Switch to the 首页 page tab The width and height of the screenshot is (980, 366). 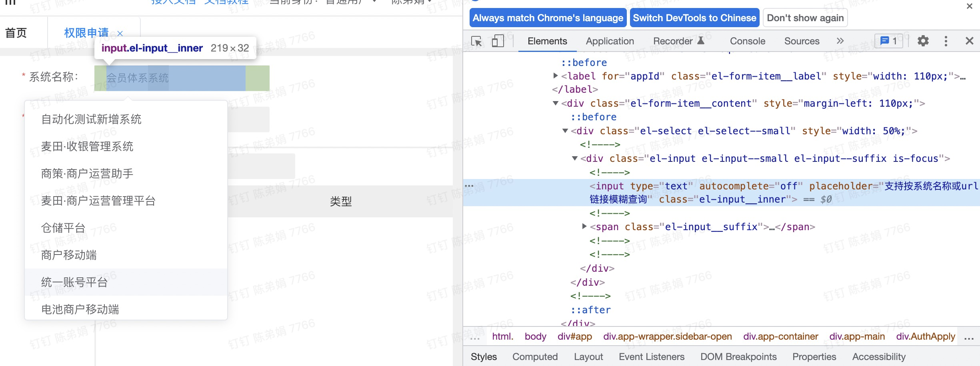(16, 33)
